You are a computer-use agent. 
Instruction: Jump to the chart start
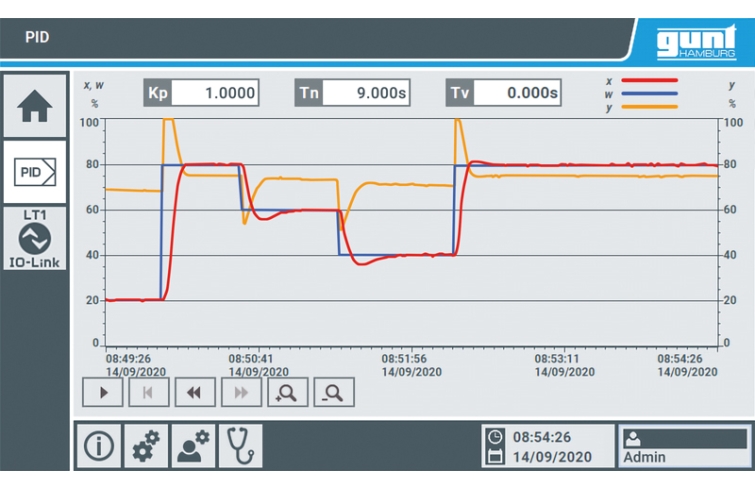click(x=149, y=393)
